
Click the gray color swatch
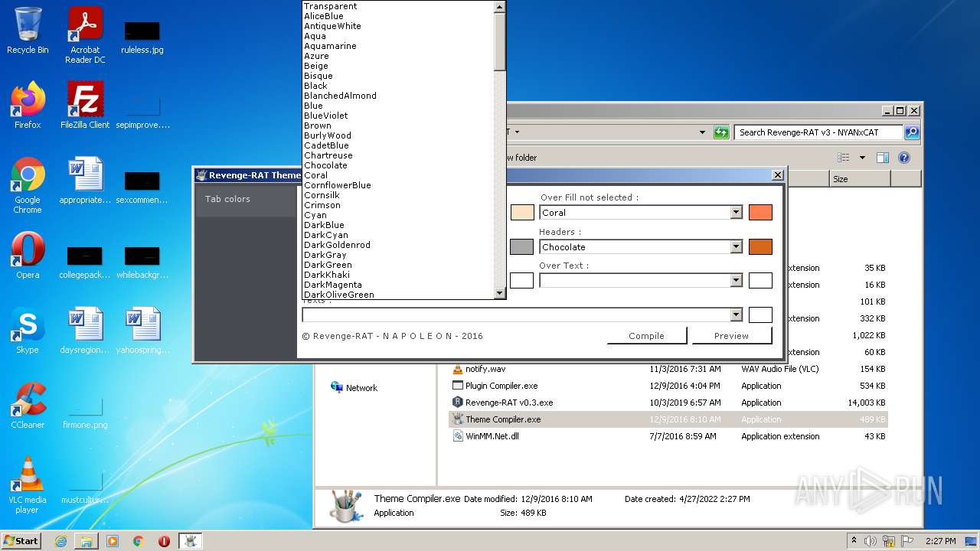tap(521, 246)
